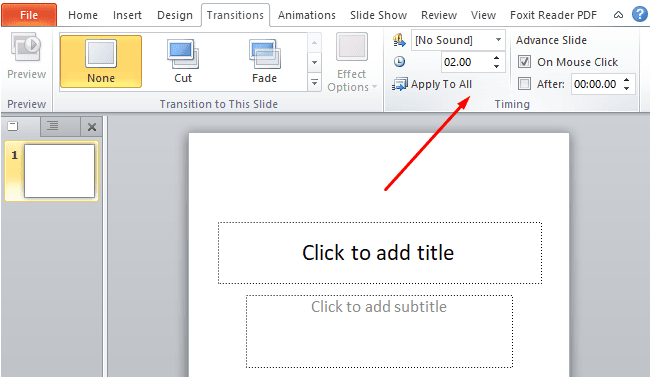Enable the After checkbox
Image resolution: width=650 pixels, height=377 pixels.
[x=524, y=84]
